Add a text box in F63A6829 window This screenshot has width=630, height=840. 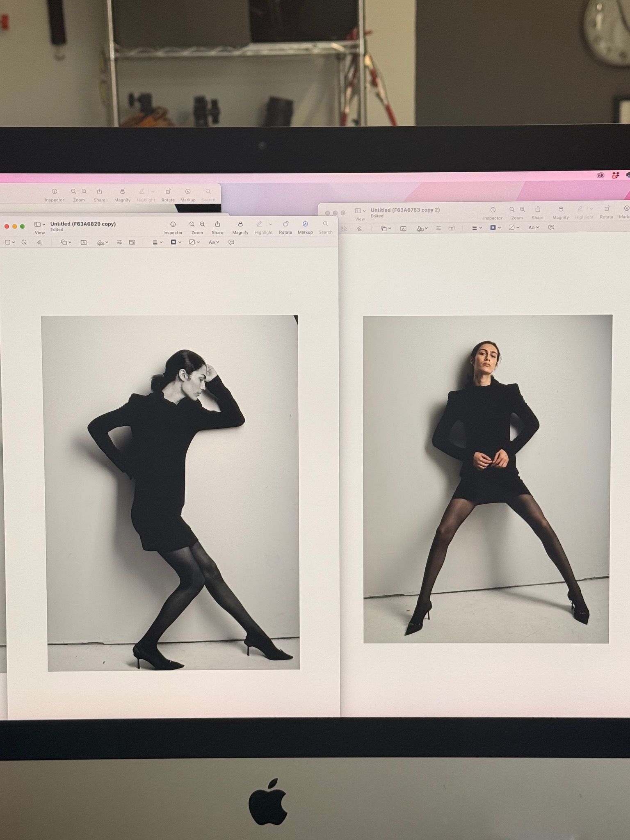84,242
